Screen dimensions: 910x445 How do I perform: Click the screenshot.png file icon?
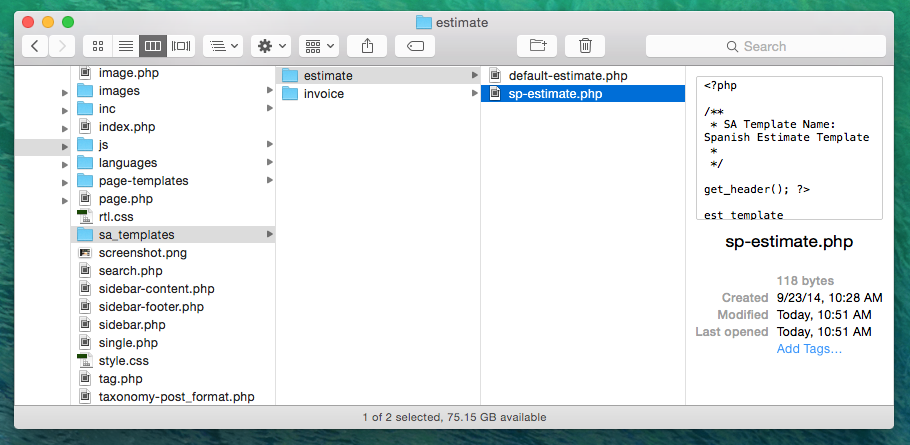click(85, 252)
